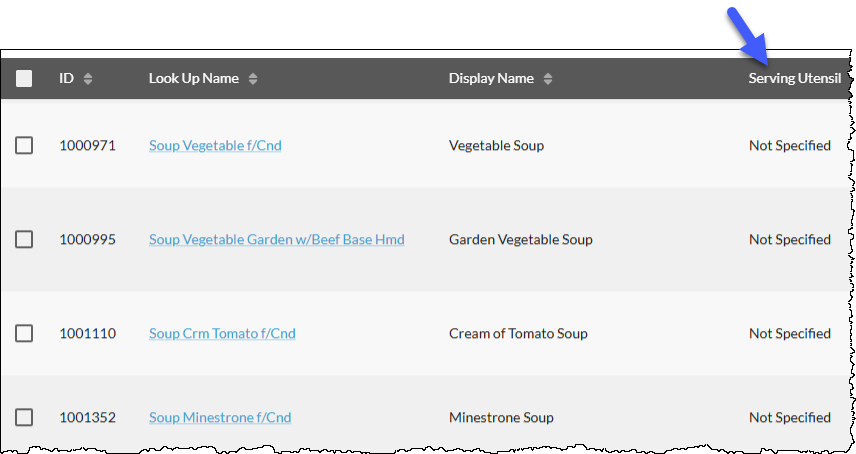Viewport: 856px width, 454px height.
Task: Click Not Specified for Vegetable Soup
Action: [790, 146]
